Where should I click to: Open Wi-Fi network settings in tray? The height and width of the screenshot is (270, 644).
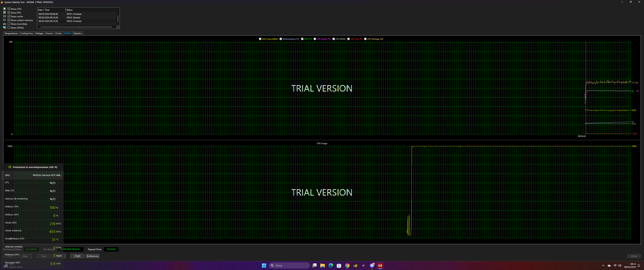pyautogui.click(x=615, y=265)
